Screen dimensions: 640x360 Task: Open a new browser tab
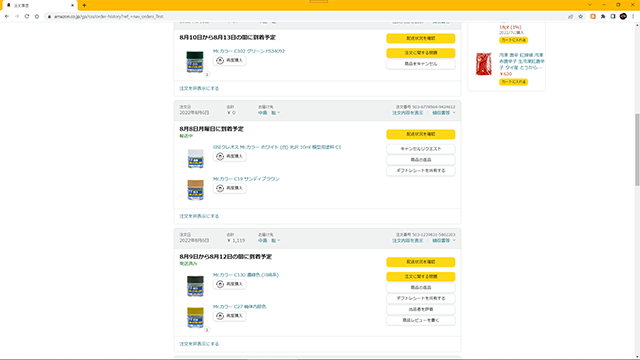coord(84,5)
